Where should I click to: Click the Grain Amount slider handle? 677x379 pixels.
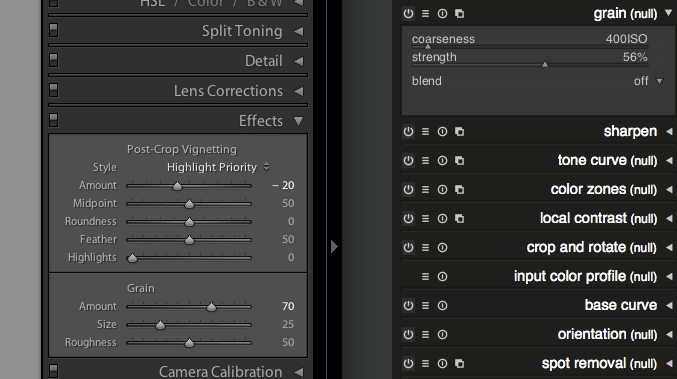pyautogui.click(x=211, y=307)
